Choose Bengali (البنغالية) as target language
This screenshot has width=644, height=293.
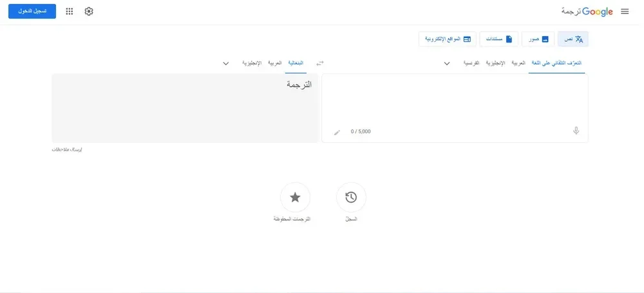296,63
